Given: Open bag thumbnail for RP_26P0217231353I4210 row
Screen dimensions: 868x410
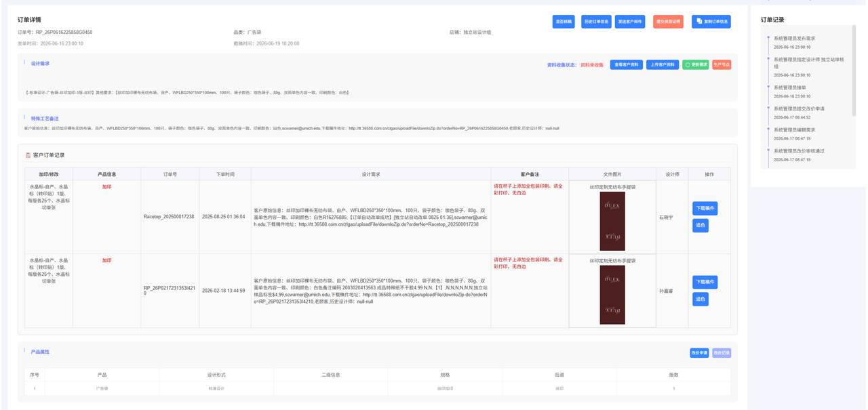Looking at the screenshot, I should (612, 295).
